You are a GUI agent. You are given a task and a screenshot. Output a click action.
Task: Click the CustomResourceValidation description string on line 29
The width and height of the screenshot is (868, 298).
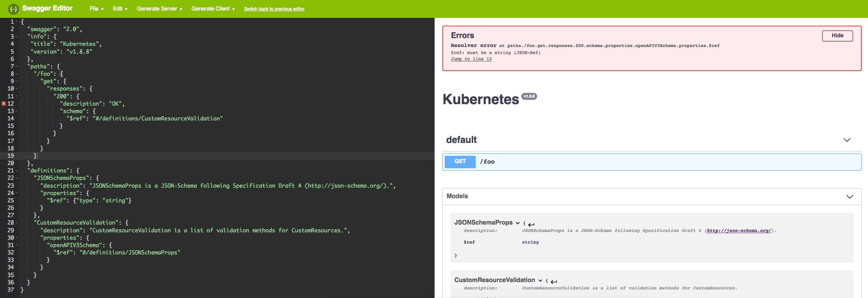coord(218,230)
